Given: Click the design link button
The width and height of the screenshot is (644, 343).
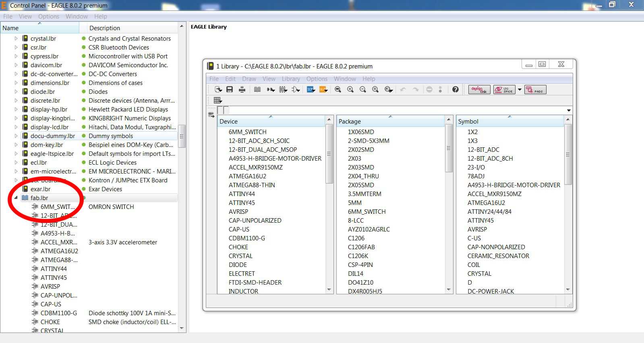Looking at the screenshot, I should (479, 89).
